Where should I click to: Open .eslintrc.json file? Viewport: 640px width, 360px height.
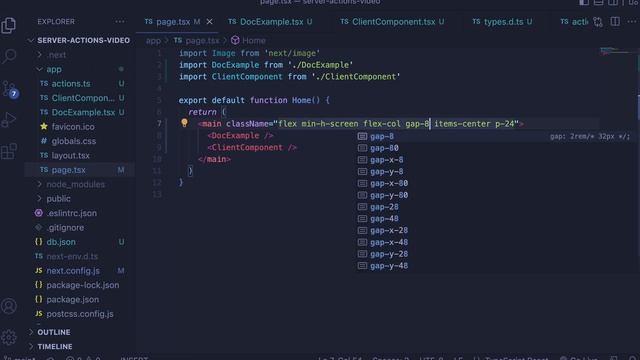(80, 213)
